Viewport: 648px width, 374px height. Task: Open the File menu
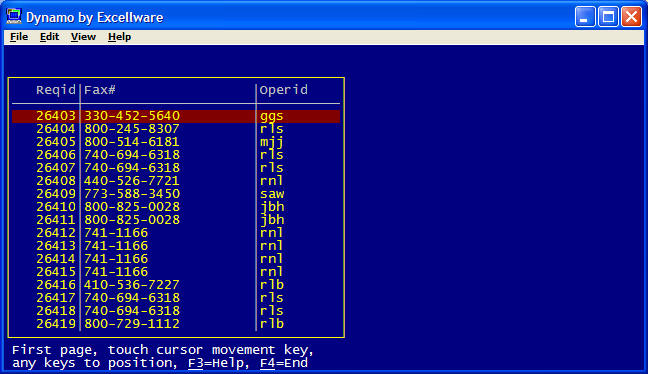[x=19, y=37]
